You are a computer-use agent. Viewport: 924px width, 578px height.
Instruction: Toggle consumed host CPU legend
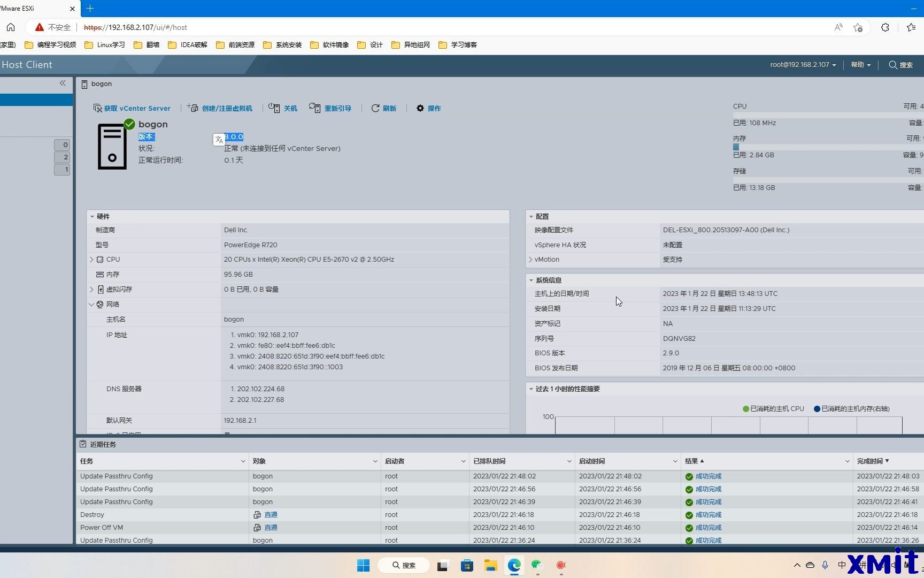pos(773,409)
